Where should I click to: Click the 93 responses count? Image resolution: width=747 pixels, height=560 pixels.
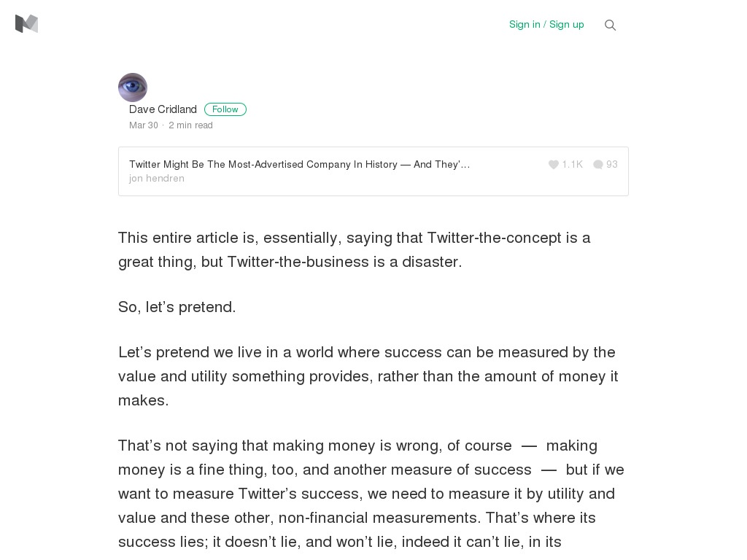coord(612,164)
